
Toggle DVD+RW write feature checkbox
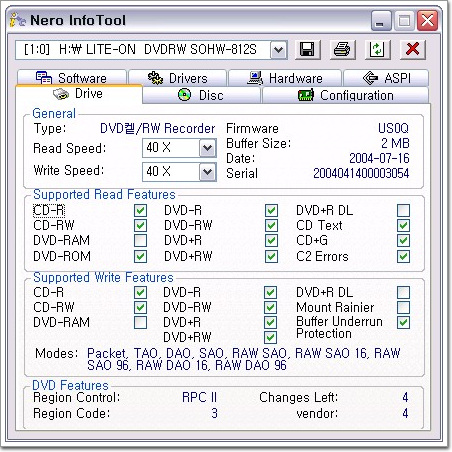(270, 337)
